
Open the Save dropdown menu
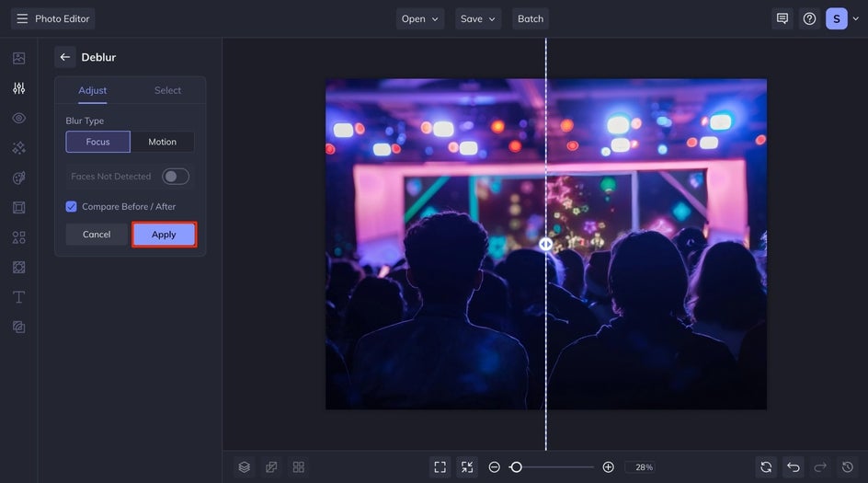point(478,18)
